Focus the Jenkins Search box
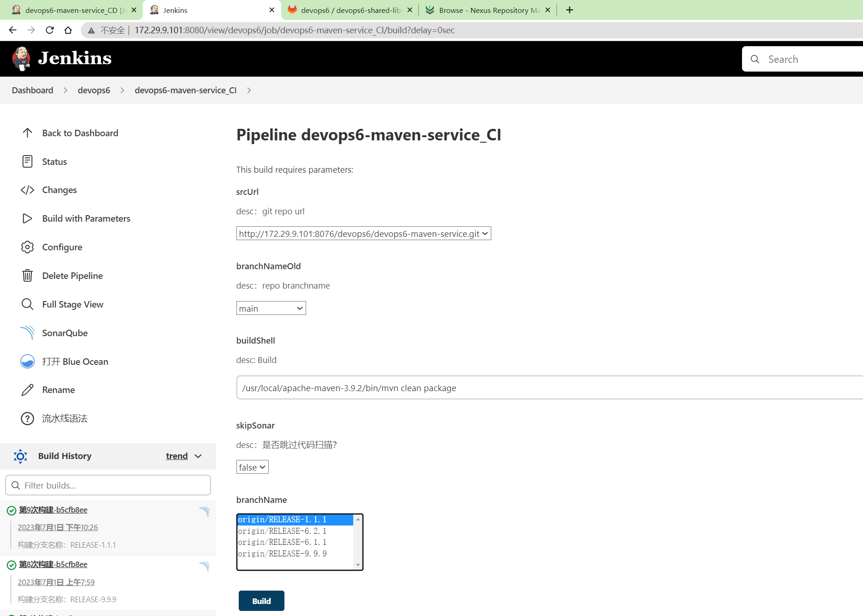The image size is (863, 616). point(803,59)
